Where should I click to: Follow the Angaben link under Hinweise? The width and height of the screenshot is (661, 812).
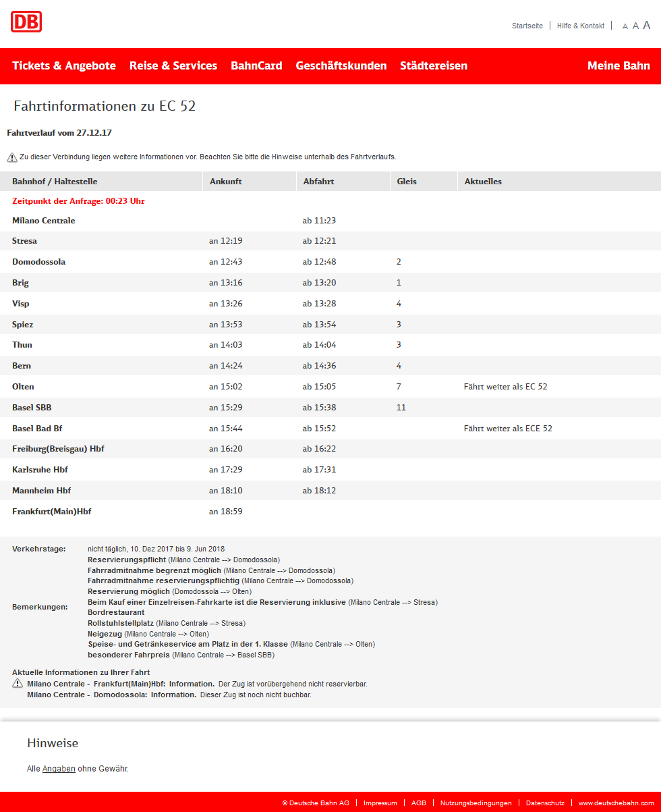point(59,769)
